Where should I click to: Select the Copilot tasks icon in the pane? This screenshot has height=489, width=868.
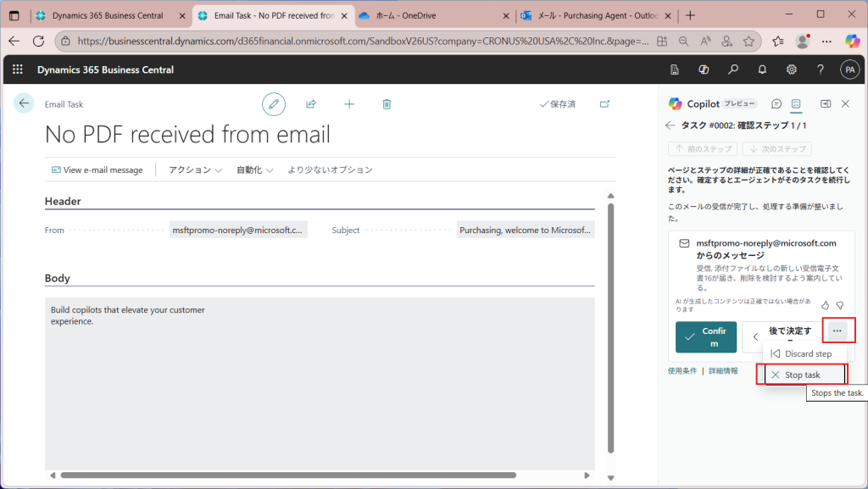pyautogui.click(x=796, y=104)
